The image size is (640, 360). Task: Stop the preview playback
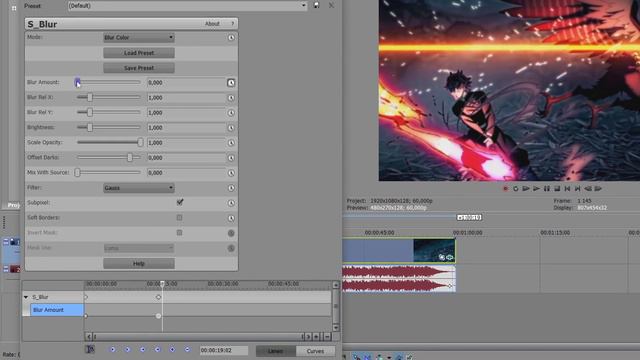coord(557,189)
